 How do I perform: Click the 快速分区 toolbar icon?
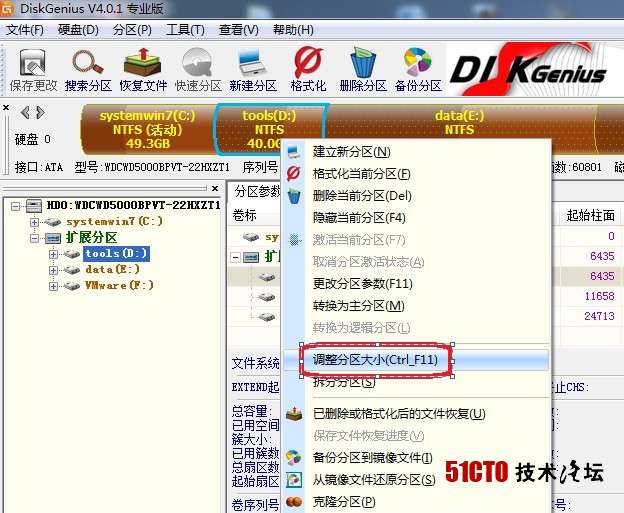click(x=198, y=70)
